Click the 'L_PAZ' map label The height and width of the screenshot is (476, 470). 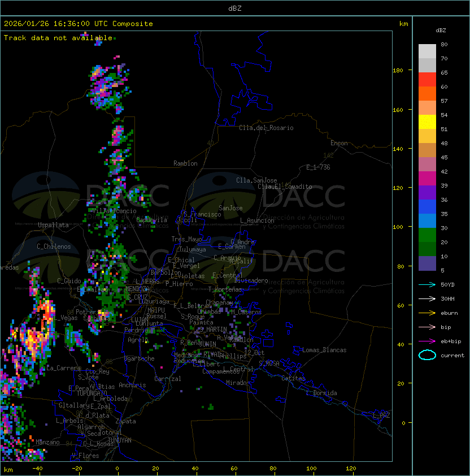[381, 416]
